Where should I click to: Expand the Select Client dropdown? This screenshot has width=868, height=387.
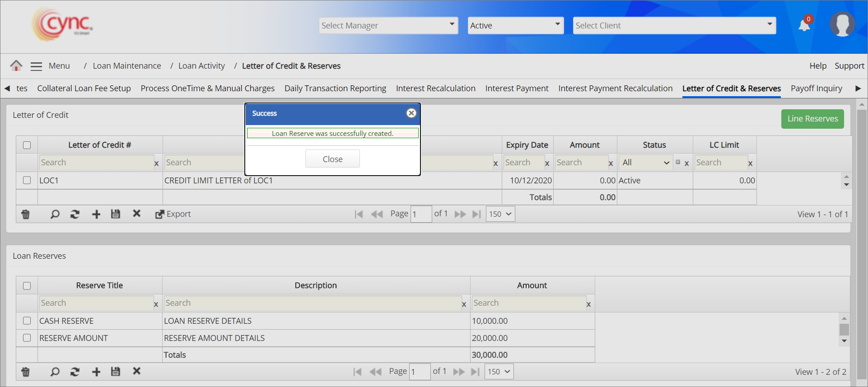tap(674, 25)
